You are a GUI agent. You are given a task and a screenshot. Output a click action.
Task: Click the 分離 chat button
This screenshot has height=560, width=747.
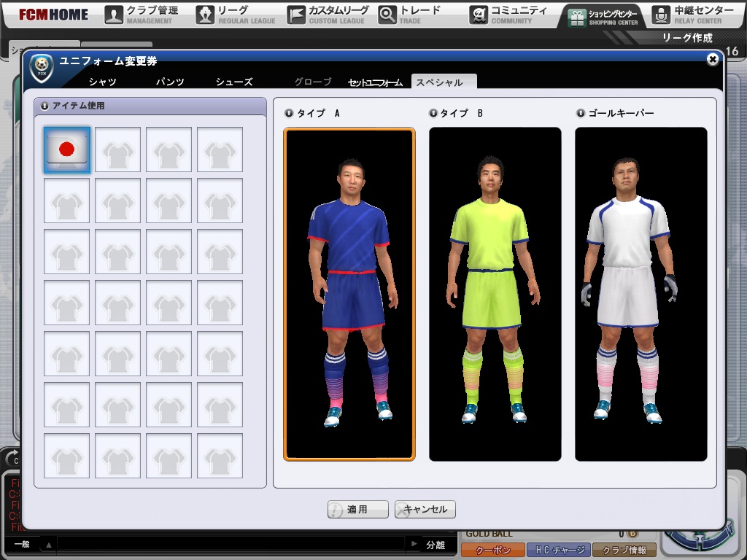point(436,545)
